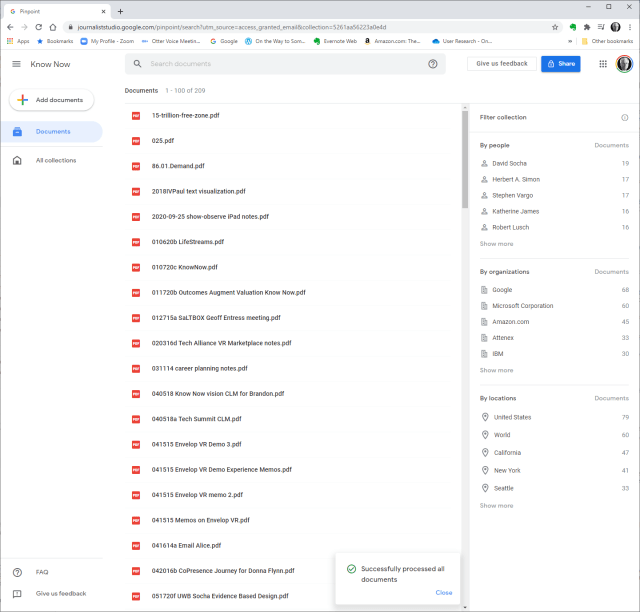Click the Search documents field
The image size is (640, 612).
pyautogui.click(x=280, y=64)
